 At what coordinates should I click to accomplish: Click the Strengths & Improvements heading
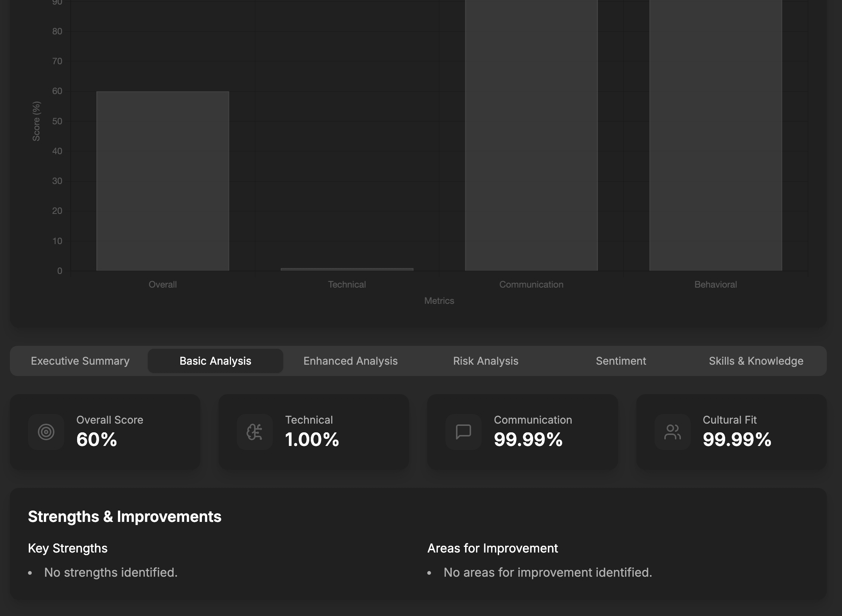coord(124,517)
